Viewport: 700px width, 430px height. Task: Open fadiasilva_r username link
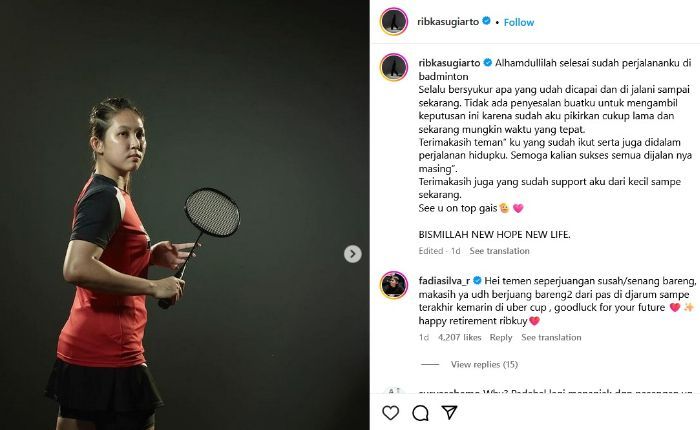pos(444,281)
